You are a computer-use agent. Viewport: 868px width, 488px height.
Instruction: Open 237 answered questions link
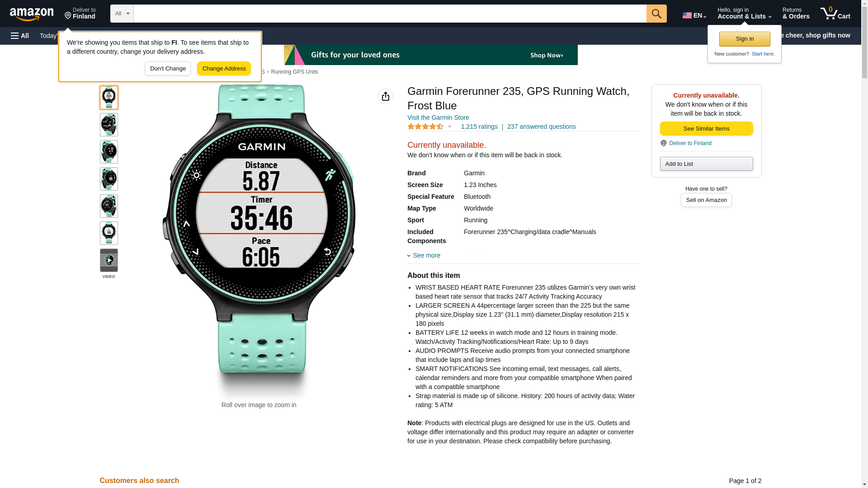point(541,127)
